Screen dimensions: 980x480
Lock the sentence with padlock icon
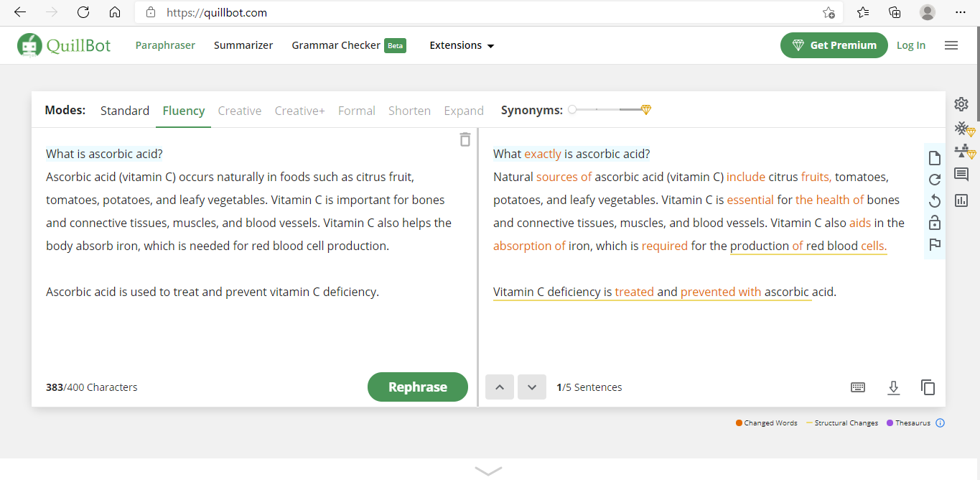point(935,222)
